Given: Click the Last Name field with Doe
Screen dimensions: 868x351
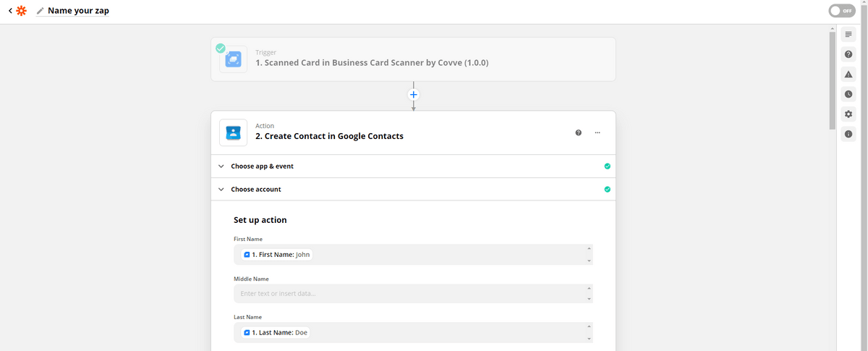Looking at the screenshot, I should (409, 332).
